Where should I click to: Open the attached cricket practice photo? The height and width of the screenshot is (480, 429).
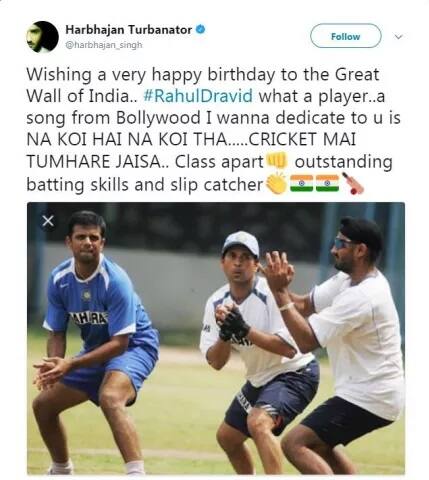coord(216,338)
